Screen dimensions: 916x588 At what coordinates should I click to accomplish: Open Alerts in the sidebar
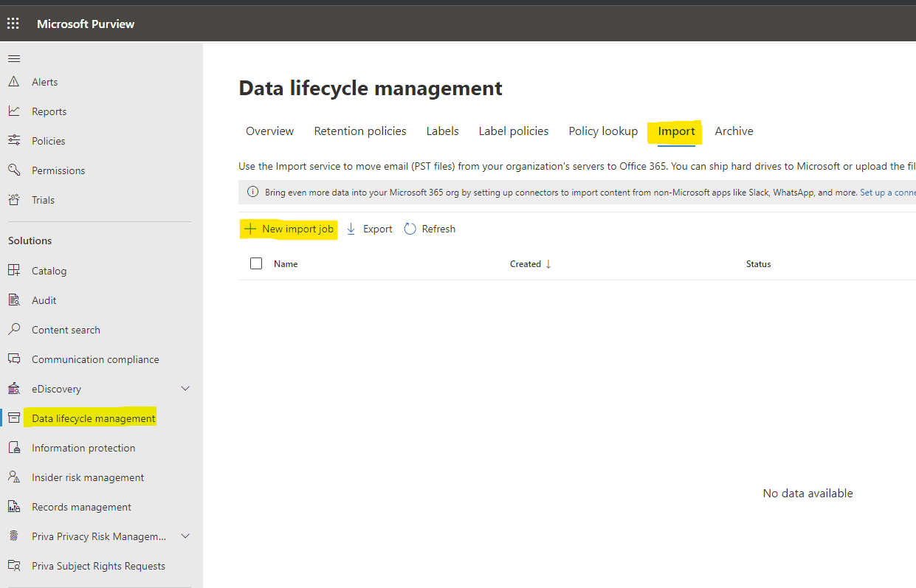pyautogui.click(x=44, y=82)
